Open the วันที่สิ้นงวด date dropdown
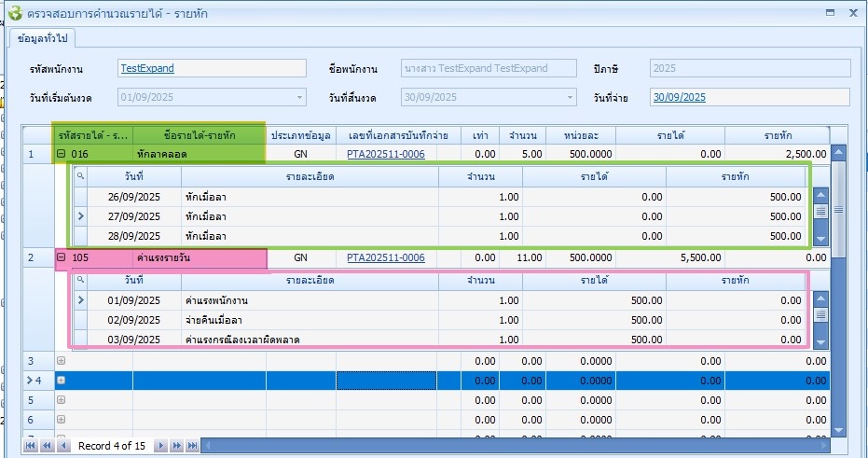Viewport: 868px width, 458px height. 569,97
